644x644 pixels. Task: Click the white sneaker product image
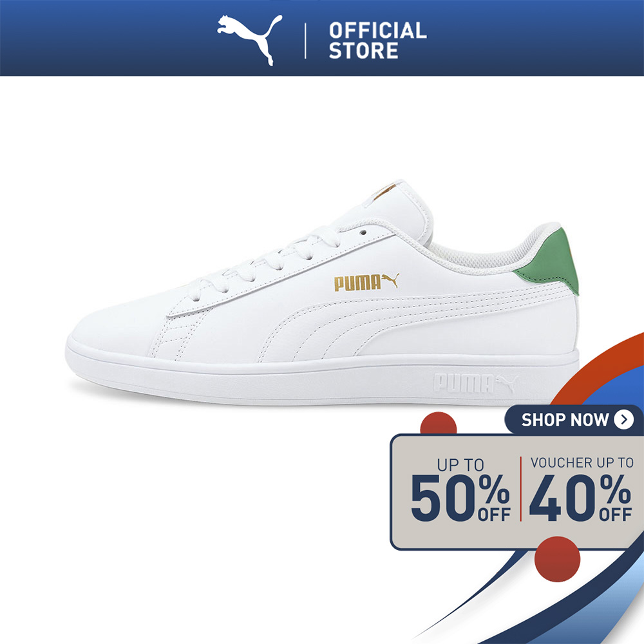click(x=323, y=292)
